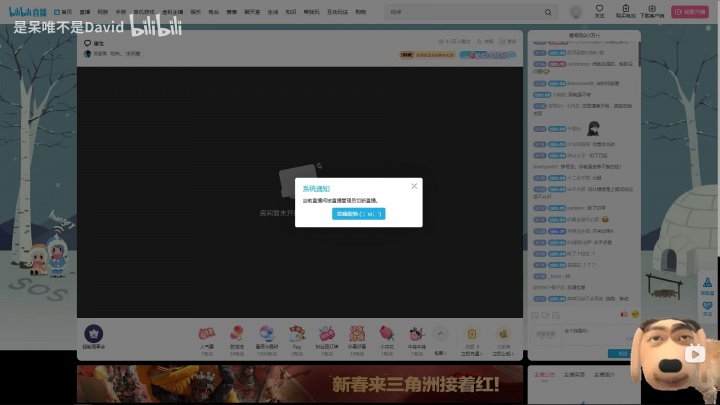Click the pink start-streaming button at top right
The image size is (720, 405).
point(695,12)
